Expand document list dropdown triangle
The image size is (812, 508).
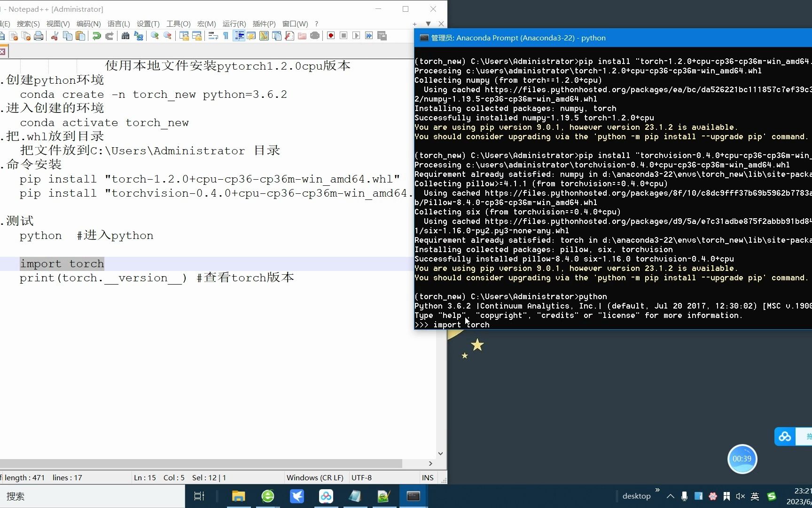click(428, 24)
